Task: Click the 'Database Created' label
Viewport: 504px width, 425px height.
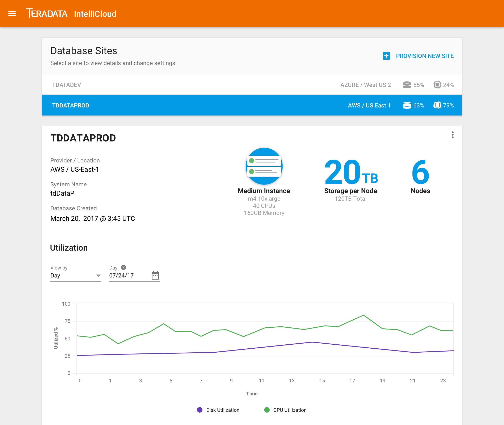Action: click(x=73, y=208)
